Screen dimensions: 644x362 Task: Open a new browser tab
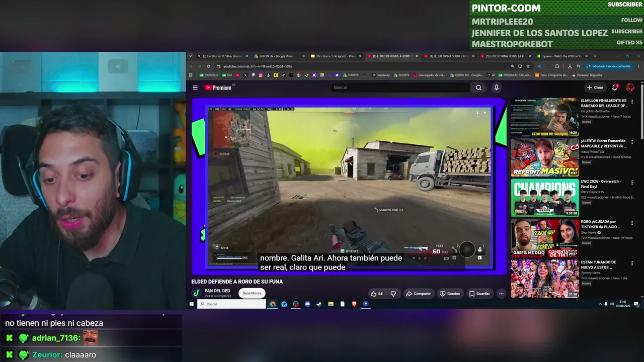click(x=595, y=56)
